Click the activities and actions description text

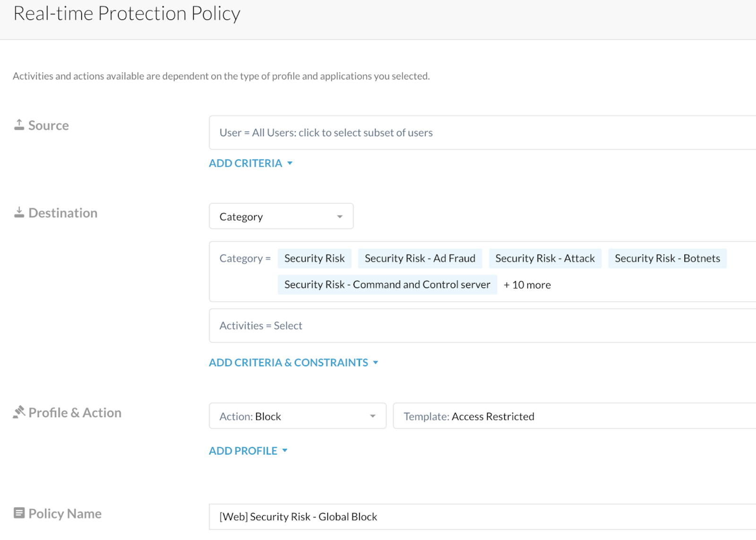point(221,76)
